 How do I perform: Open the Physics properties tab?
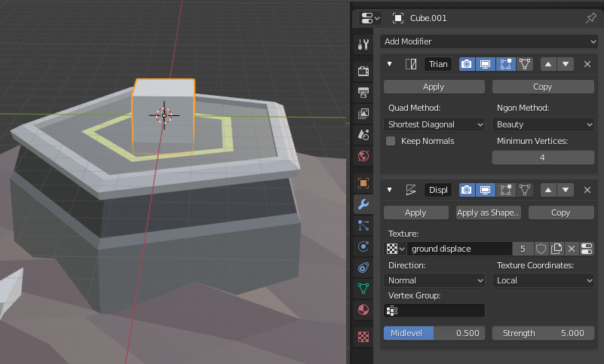(x=363, y=246)
